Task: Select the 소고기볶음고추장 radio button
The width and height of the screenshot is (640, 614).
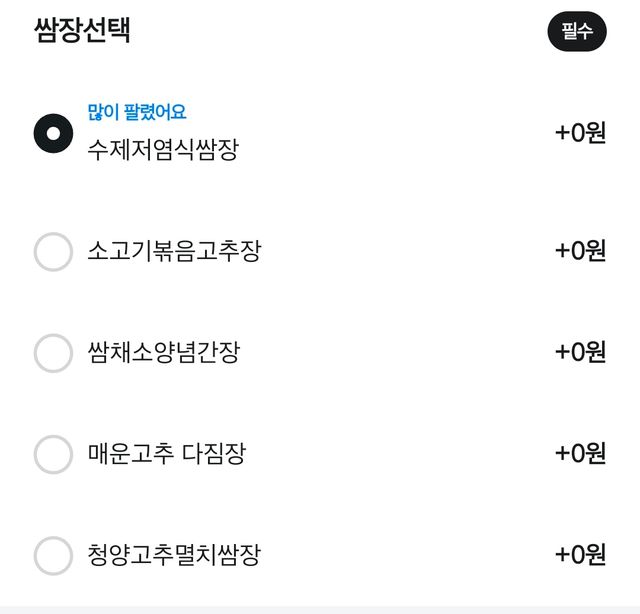Action: tap(53, 251)
